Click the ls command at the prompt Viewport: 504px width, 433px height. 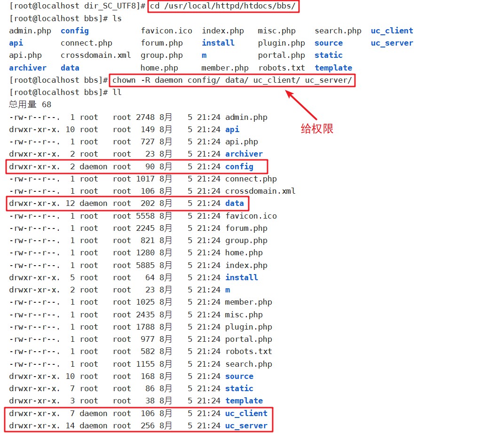pos(117,19)
